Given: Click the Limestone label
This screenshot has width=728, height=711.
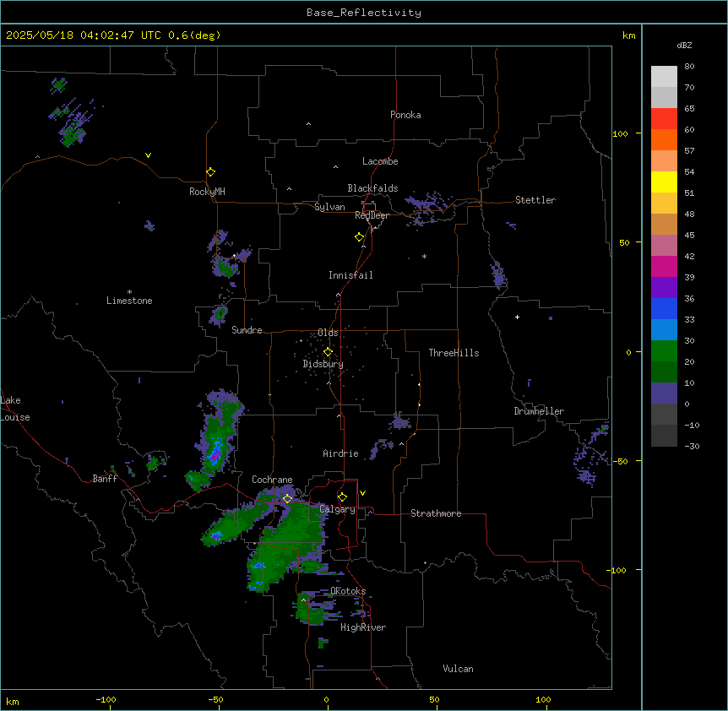Looking at the screenshot, I should click(x=129, y=301).
